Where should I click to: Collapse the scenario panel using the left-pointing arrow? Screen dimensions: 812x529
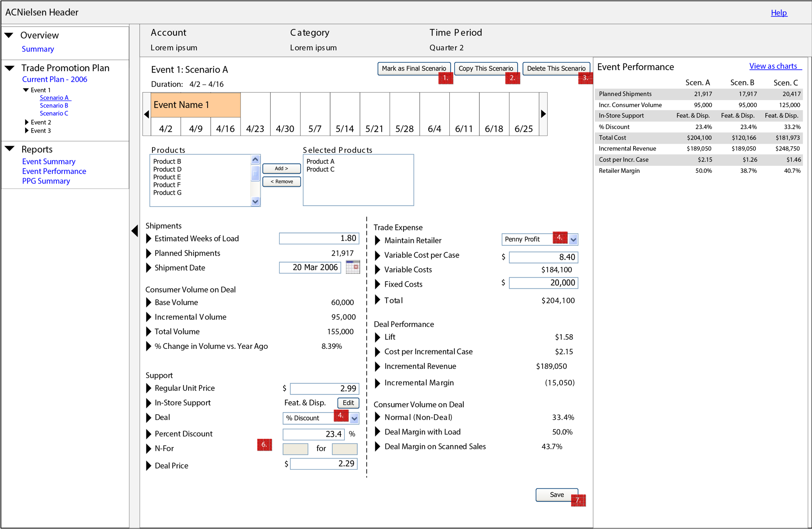coord(135,231)
